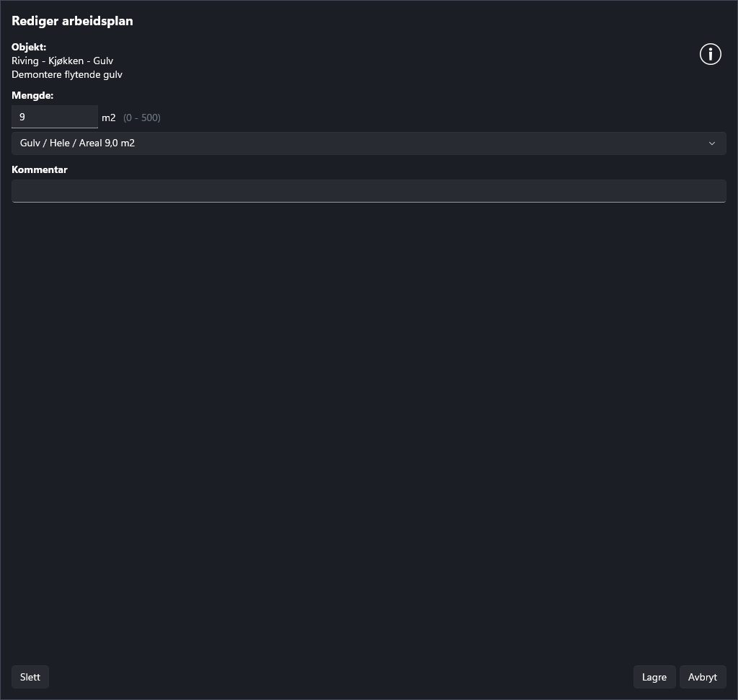
Task: Expand the area selector chevron arrow
Action: pos(712,143)
